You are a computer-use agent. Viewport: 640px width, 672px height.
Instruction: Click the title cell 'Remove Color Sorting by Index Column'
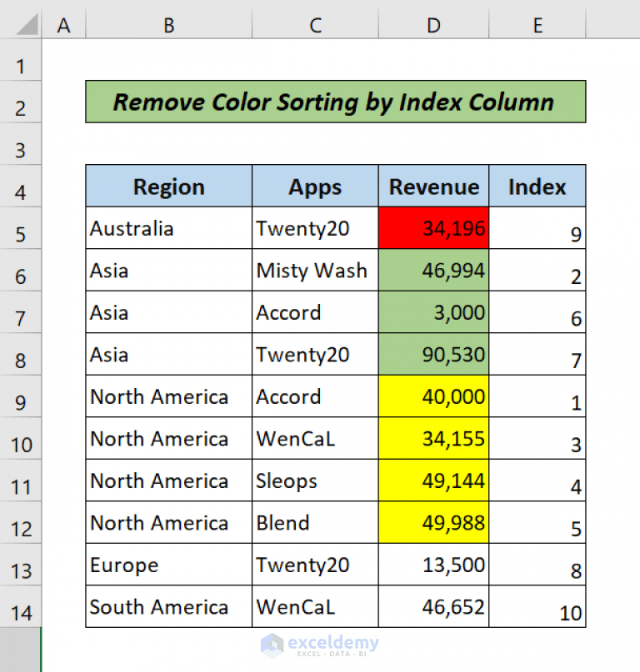point(336,102)
